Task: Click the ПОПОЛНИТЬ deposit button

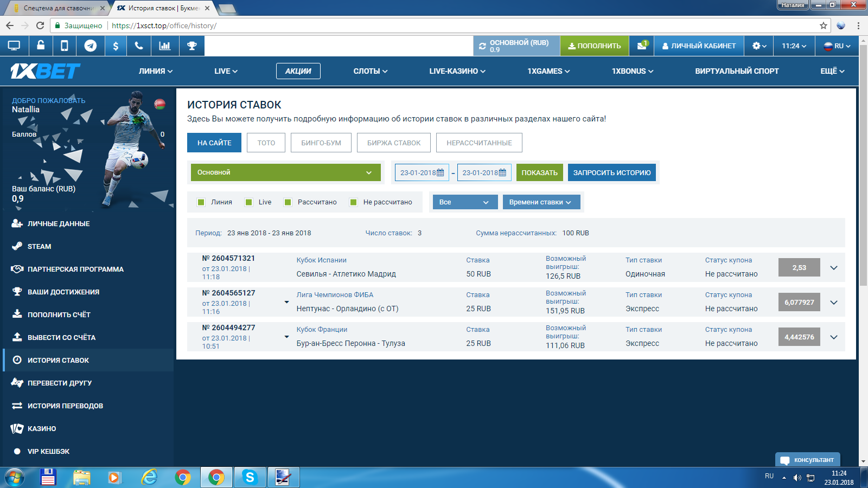Action: [595, 46]
